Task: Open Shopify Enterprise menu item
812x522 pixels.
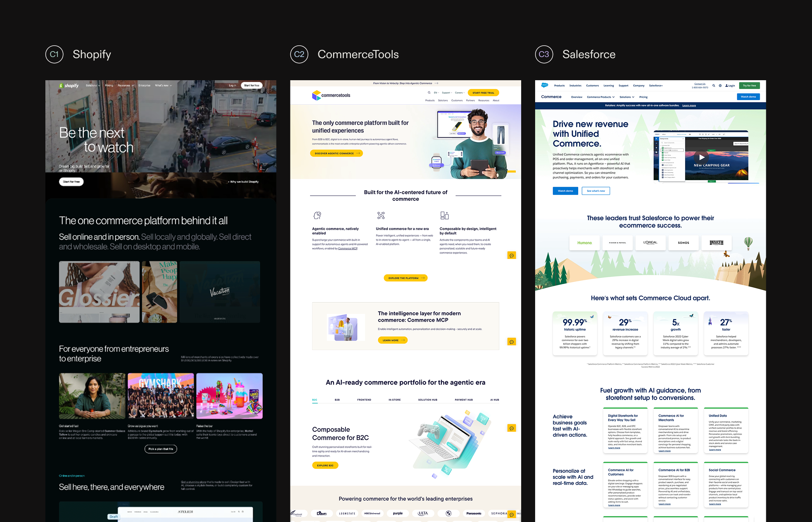Action: [x=144, y=86]
